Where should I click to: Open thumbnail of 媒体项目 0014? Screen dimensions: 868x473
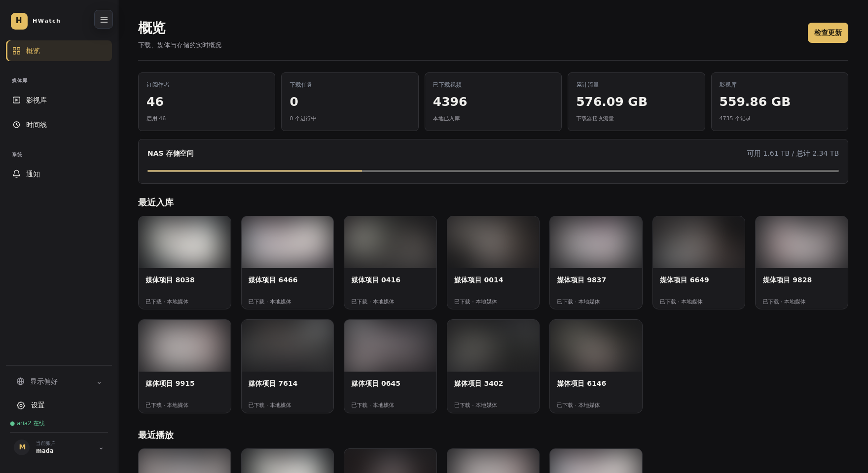tap(493, 242)
